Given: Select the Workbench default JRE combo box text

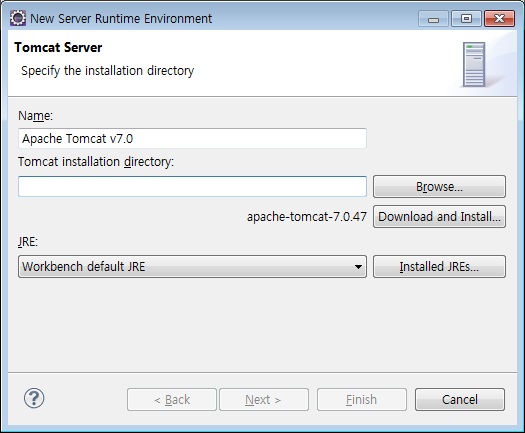Looking at the screenshot, I should tap(84, 267).
